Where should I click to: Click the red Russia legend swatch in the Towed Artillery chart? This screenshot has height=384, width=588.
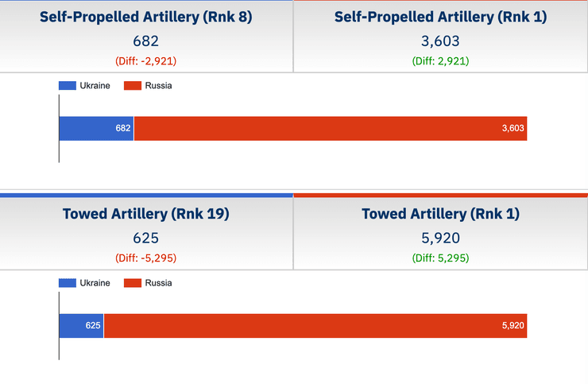point(132,283)
